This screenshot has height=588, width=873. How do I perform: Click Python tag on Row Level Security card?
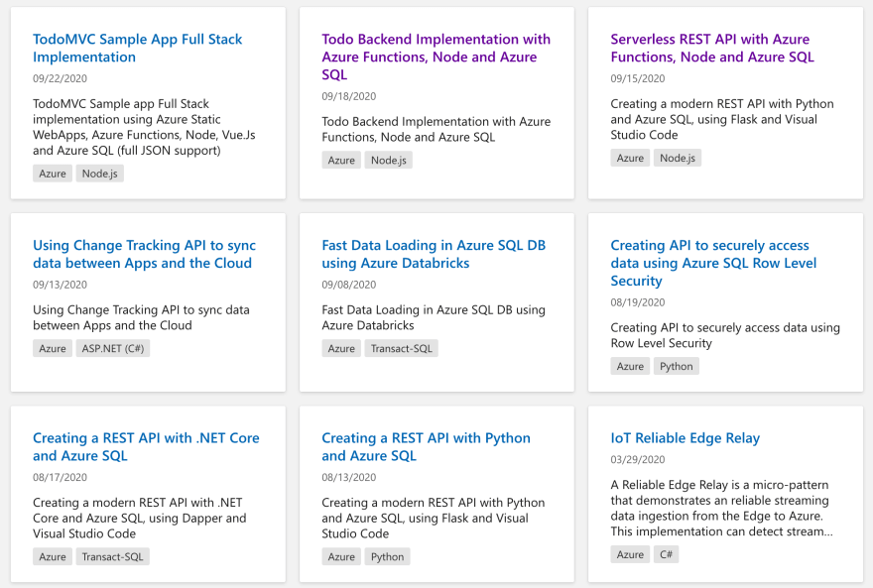tap(677, 367)
